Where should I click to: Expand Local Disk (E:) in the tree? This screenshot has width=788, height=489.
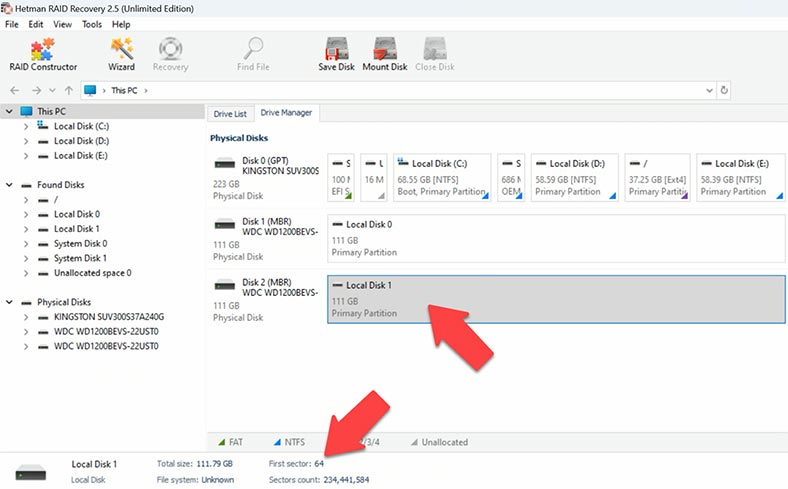tap(26, 156)
